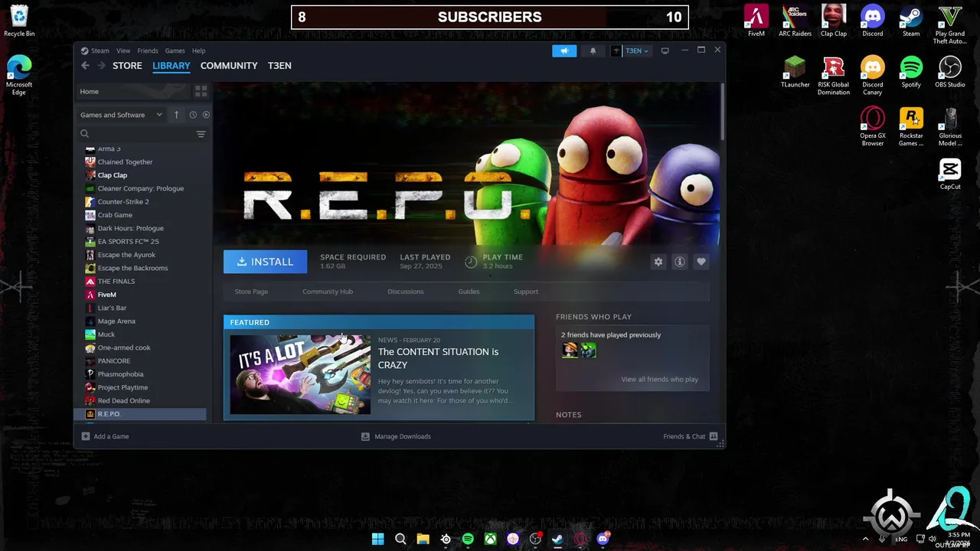
Task: Show hidden system tray icons chevron
Action: click(x=866, y=539)
